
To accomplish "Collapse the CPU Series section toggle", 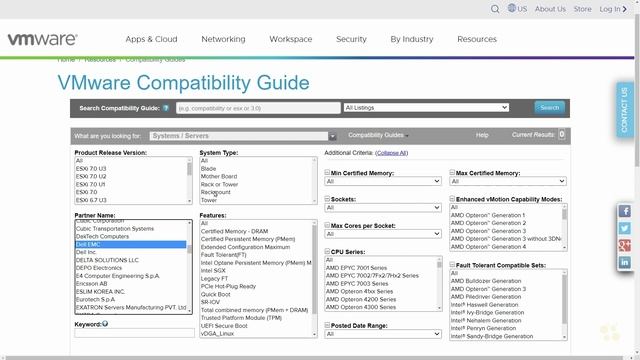I will (327, 251).
